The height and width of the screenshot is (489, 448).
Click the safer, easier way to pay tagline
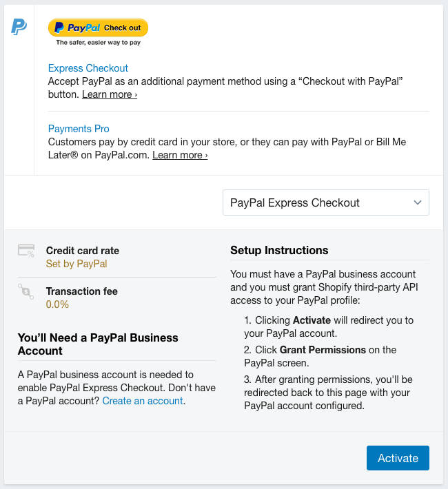(99, 43)
